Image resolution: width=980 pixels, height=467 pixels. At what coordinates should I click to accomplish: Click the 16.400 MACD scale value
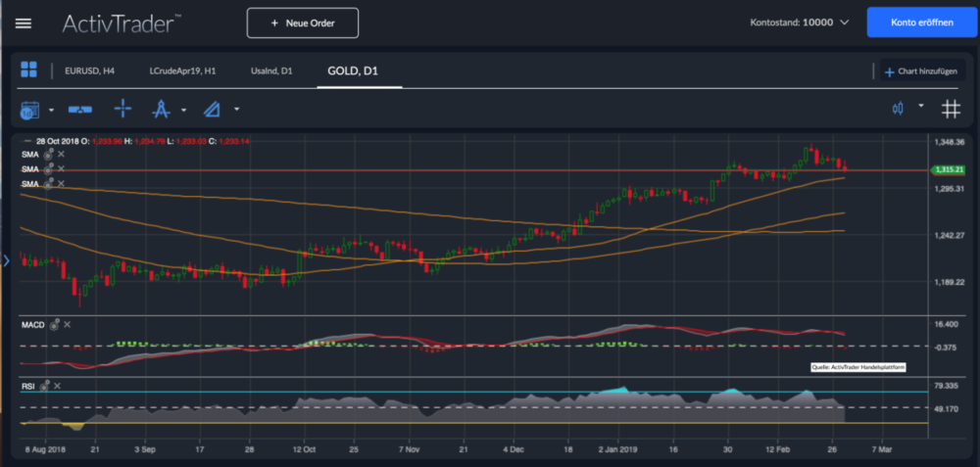pos(948,325)
